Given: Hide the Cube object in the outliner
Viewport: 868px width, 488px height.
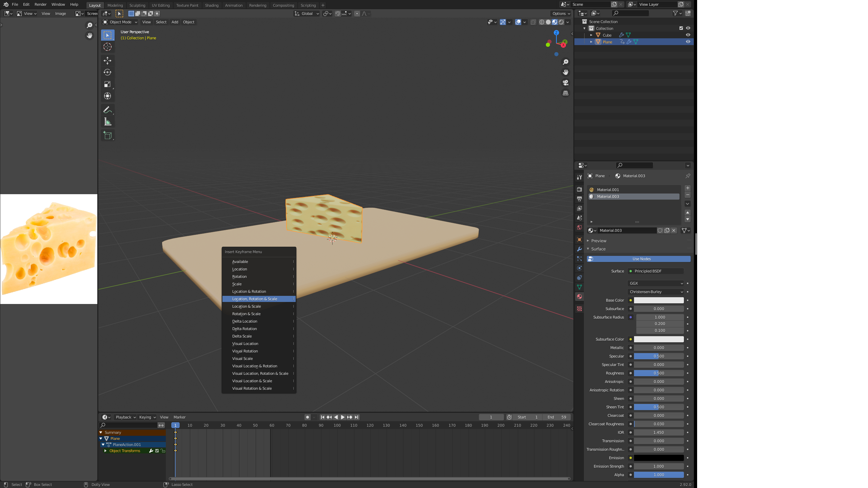Looking at the screenshot, I should 688,35.
